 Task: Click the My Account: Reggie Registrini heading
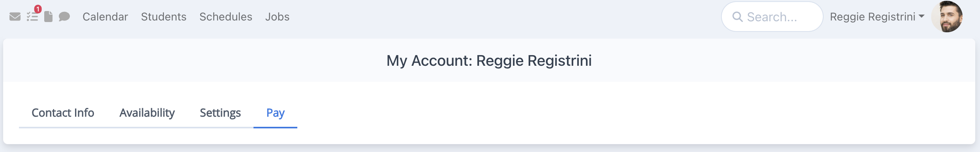click(489, 61)
